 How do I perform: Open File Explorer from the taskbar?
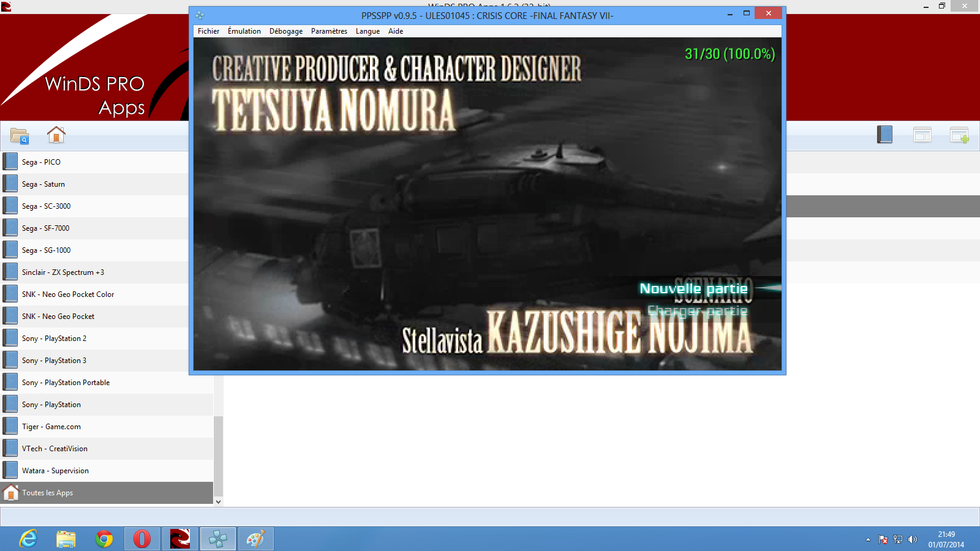click(x=66, y=539)
